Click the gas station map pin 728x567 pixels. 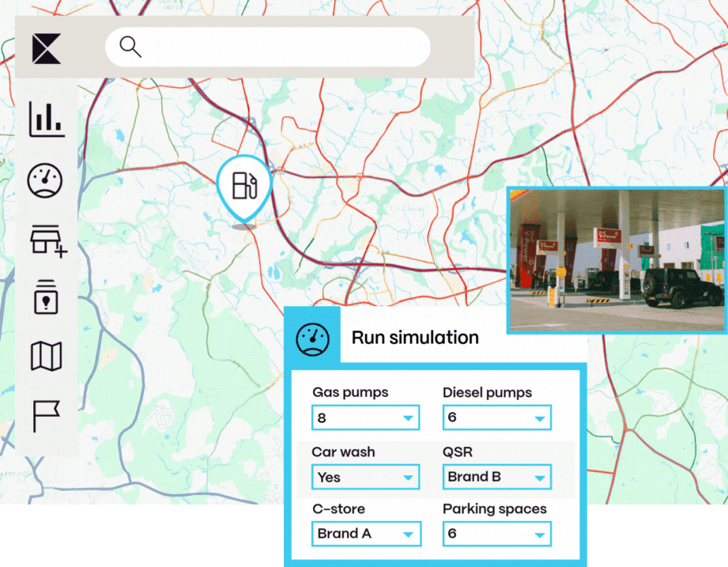click(x=244, y=187)
